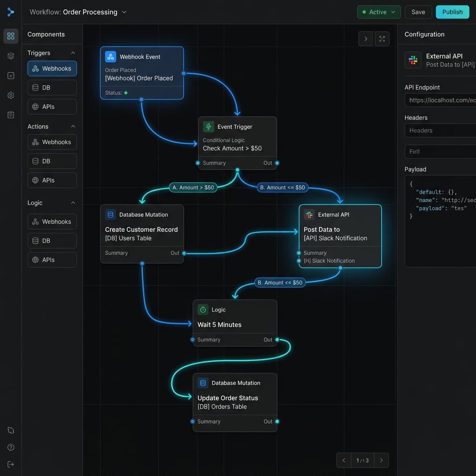Open the settings gear sidebar icon
Image resolution: width=476 pixels, height=476 pixels.
click(x=11, y=95)
